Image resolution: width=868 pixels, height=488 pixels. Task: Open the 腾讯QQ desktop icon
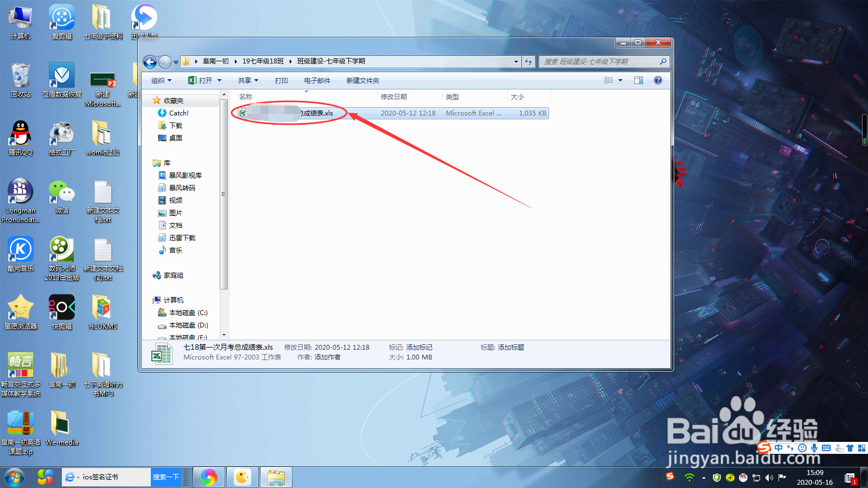point(21,138)
